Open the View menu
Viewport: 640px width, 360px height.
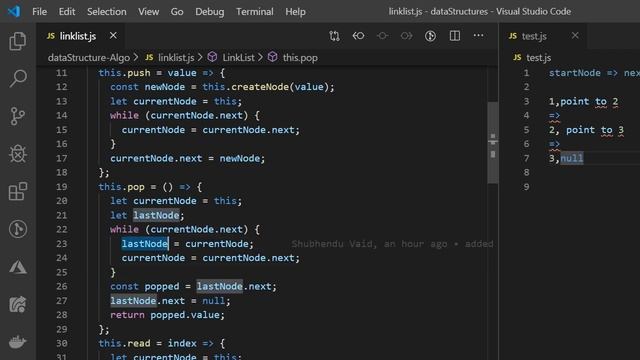click(x=149, y=11)
